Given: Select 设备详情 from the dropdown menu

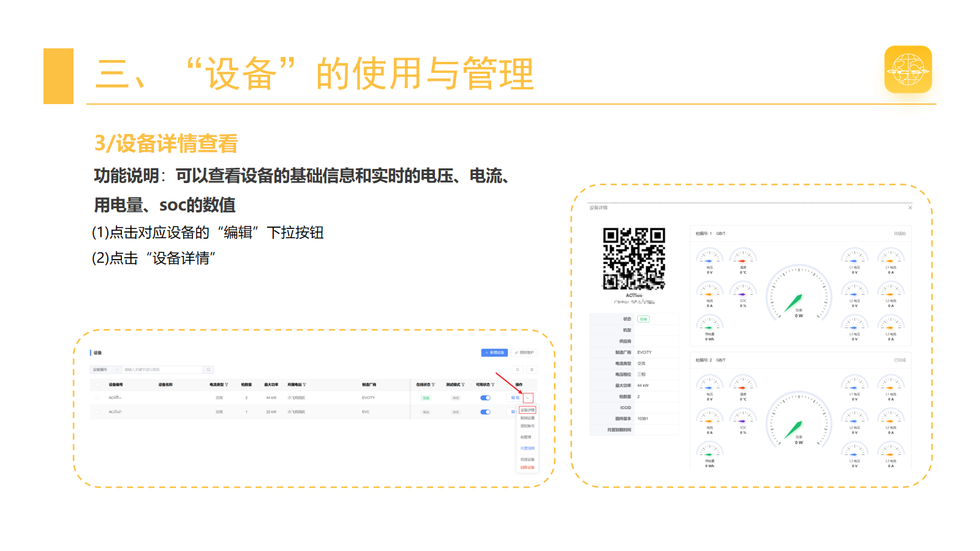Looking at the screenshot, I should coord(527,410).
